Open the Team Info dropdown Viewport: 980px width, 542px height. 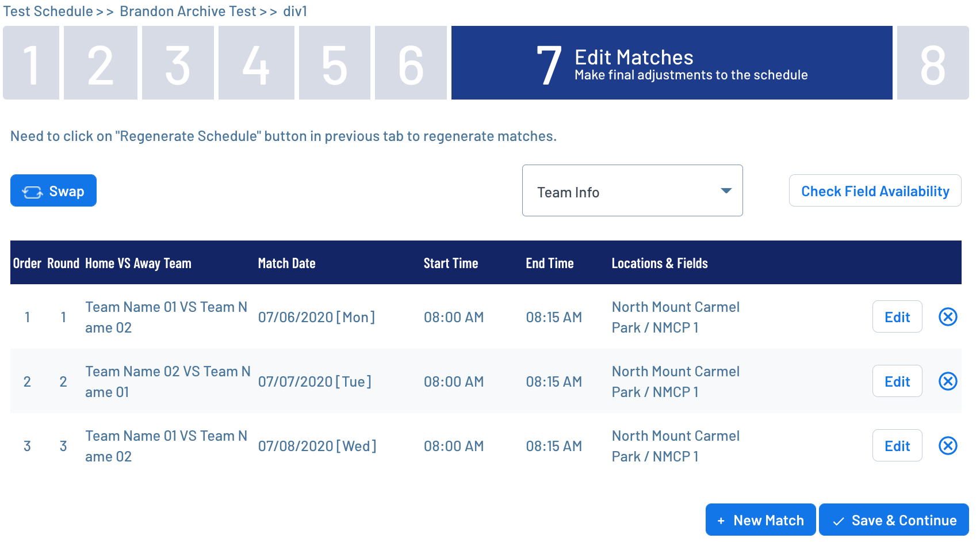click(x=632, y=190)
